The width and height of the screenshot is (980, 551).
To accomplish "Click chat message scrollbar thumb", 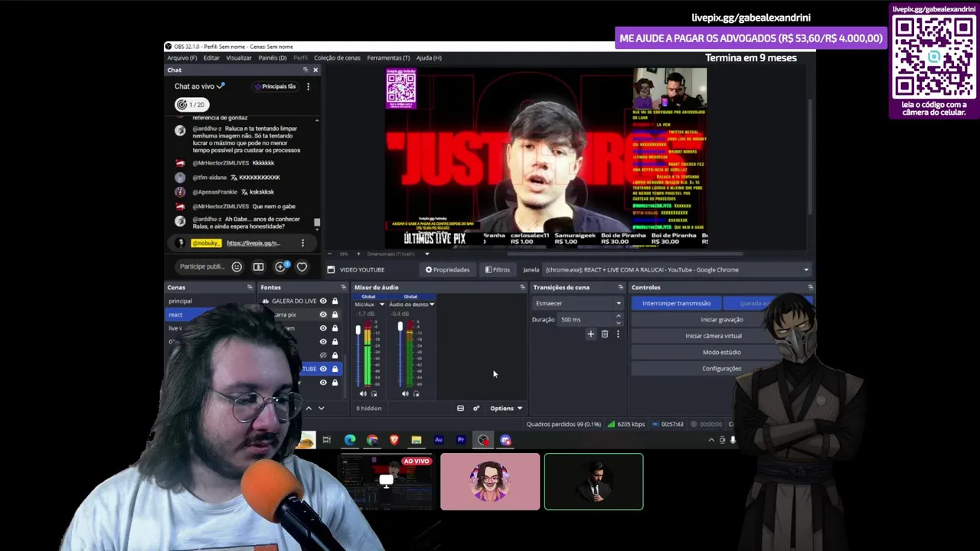I will [317, 223].
